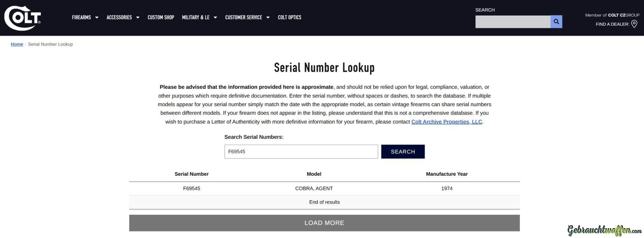Follow the Home breadcrumb link

point(17,44)
